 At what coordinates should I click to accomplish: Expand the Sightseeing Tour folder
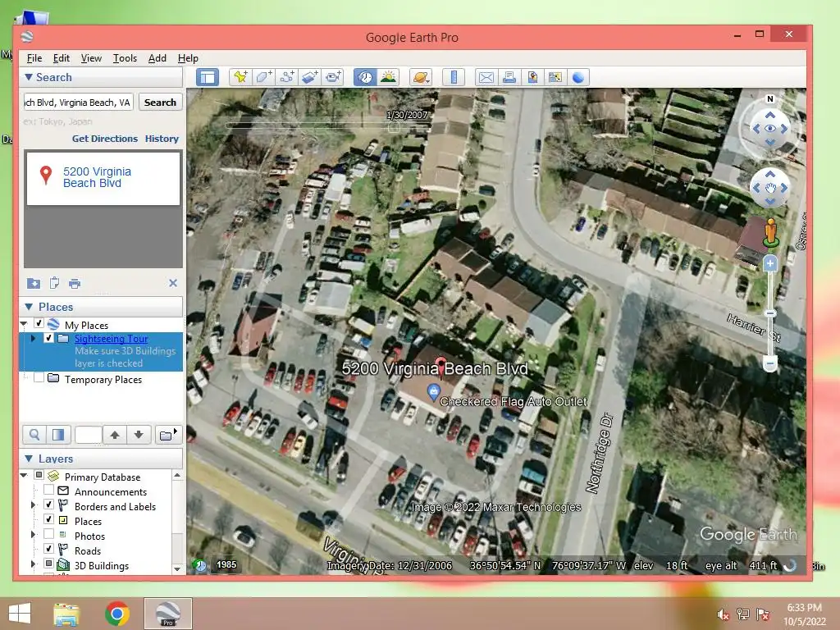click(x=33, y=338)
